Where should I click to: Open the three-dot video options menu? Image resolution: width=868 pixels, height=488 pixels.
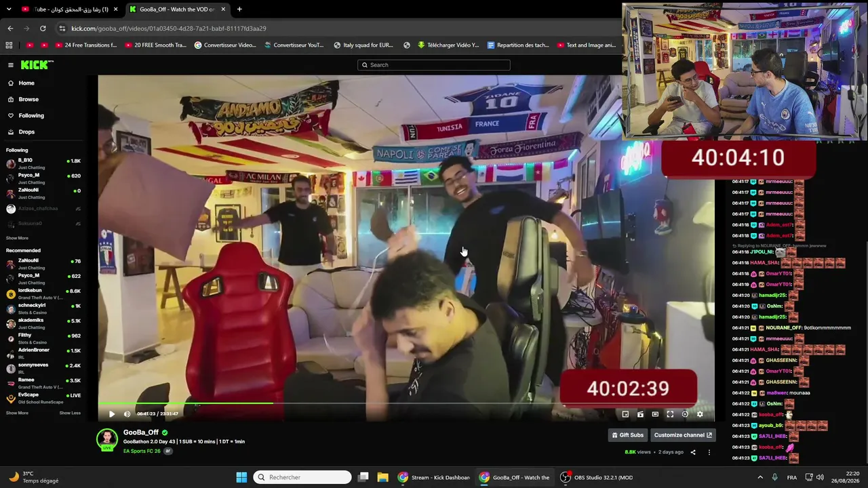click(709, 452)
